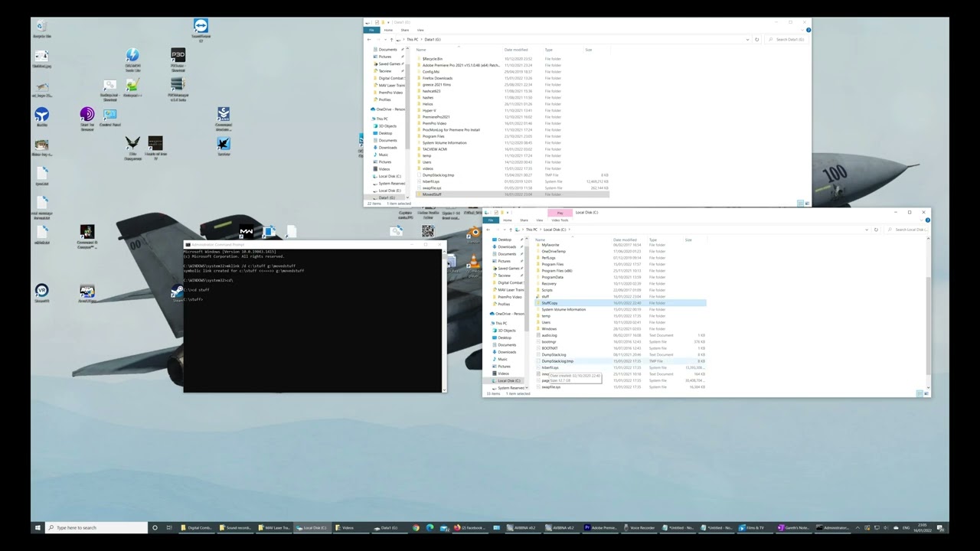Refresh the Data1 (G:) window
980x551 pixels.
(756, 39)
